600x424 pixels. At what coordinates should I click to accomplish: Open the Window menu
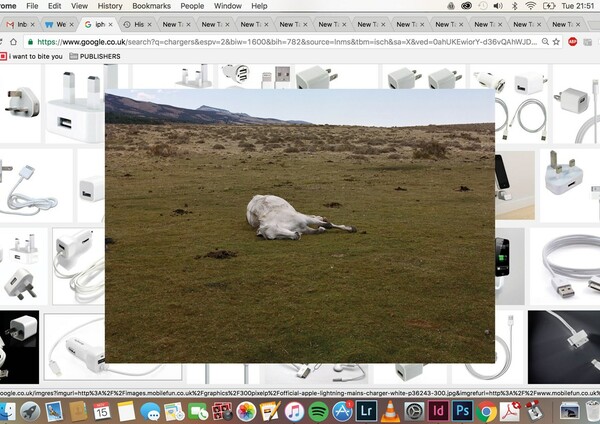[228, 6]
